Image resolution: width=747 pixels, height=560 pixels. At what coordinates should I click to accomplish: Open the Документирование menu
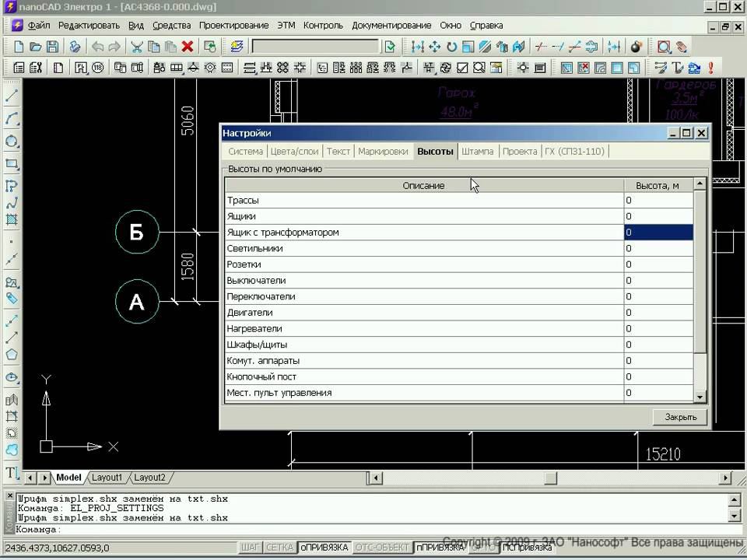tap(391, 25)
